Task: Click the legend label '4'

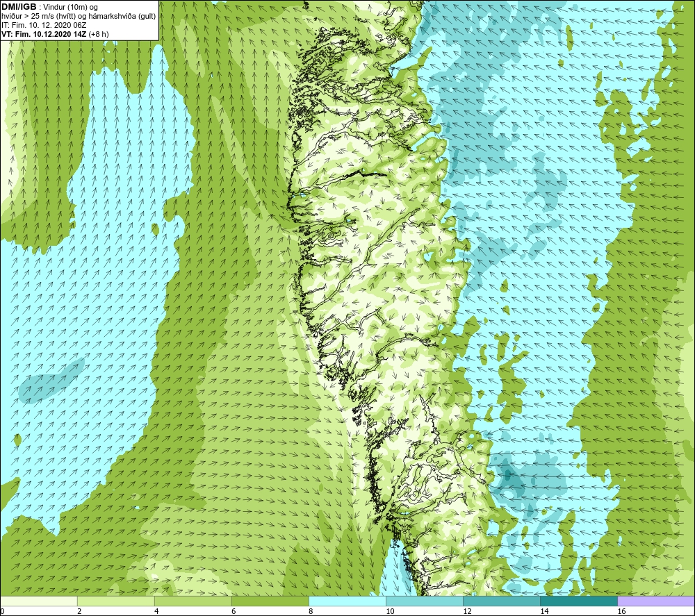Action: [x=156, y=612]
